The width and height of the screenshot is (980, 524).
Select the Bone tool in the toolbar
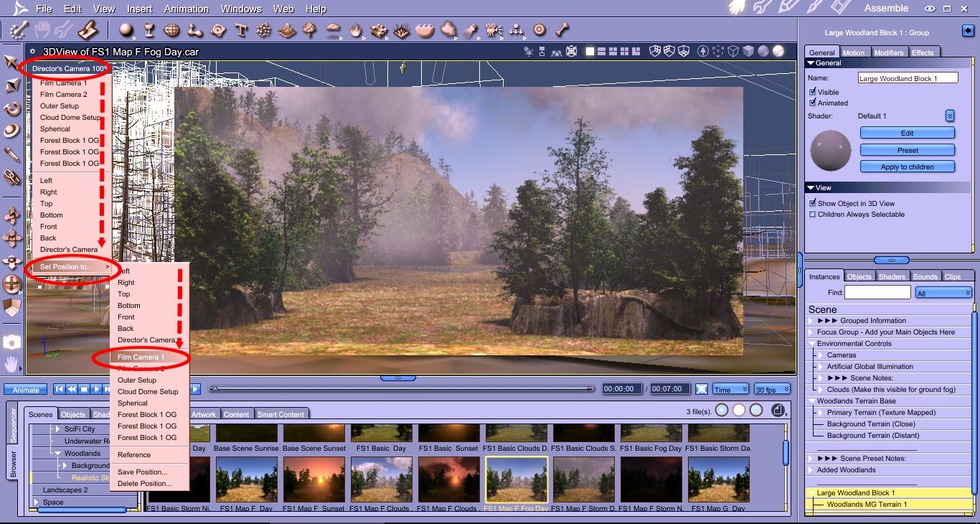[x=562, y=30]
